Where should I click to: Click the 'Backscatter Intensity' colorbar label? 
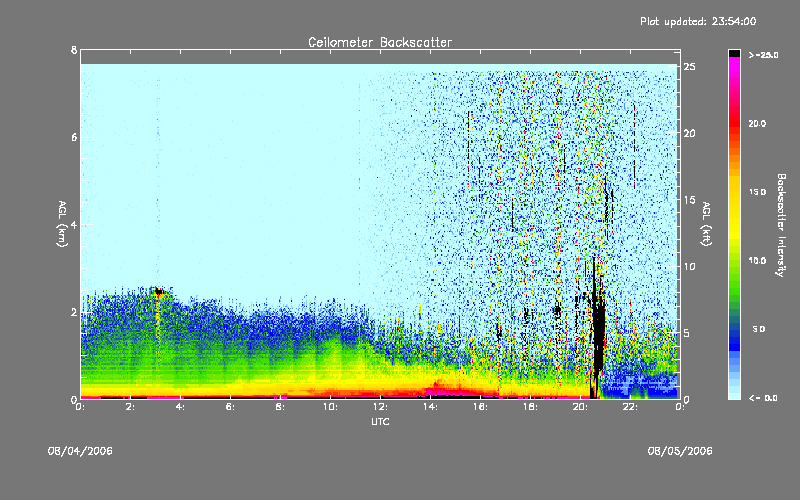(781, 225)
